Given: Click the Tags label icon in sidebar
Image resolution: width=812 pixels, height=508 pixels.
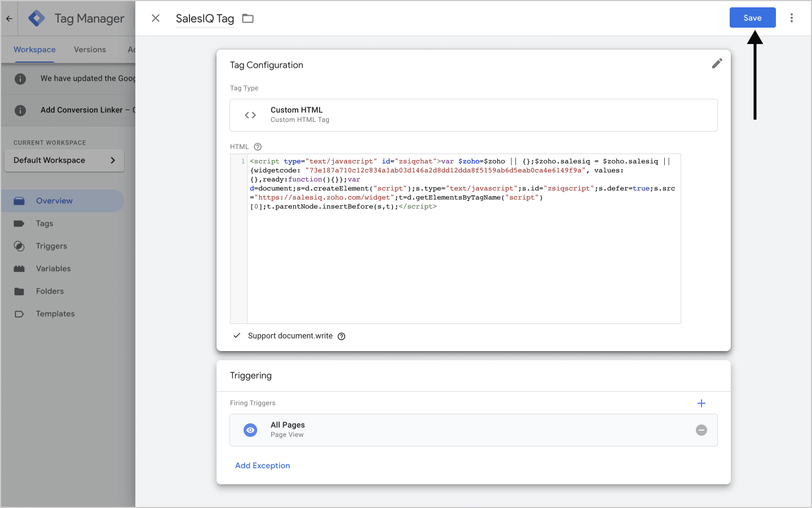Looking at the screenshot, I should point(19,224).
